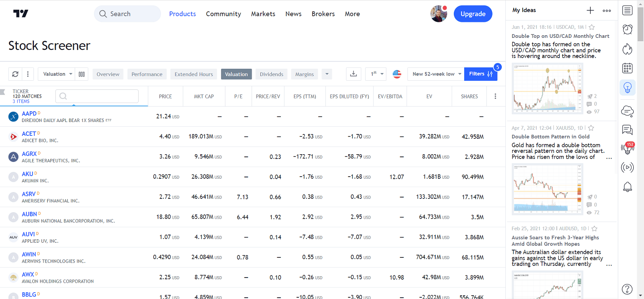Open the New 52-week low screen dropdown

pyautogui.click(x=435, y=74)
